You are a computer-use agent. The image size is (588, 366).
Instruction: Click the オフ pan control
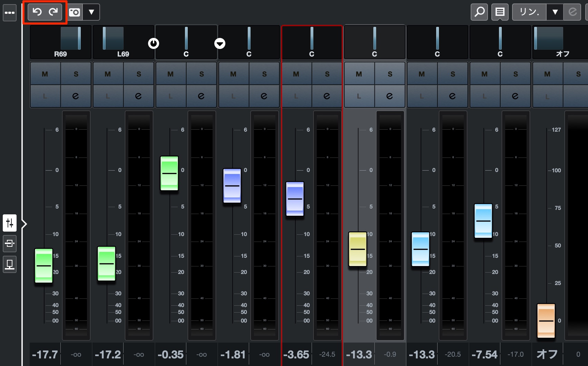[x=560, y=42]
